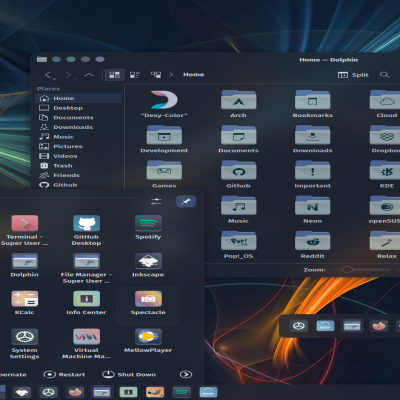Open System Settings from the app launcher
This screenshot has width=400, height=400.
coord(25,344)
